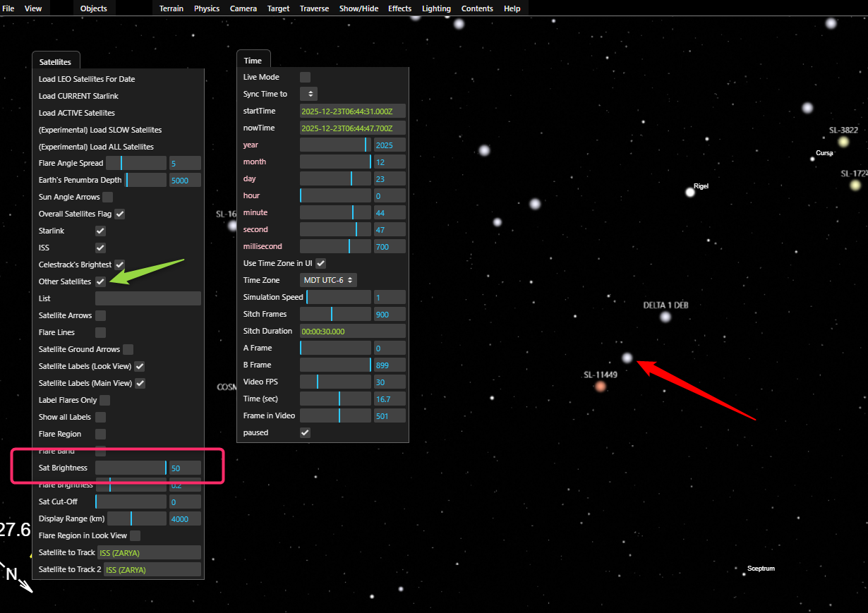Toggle the paused checkbox

pos(306,432)
